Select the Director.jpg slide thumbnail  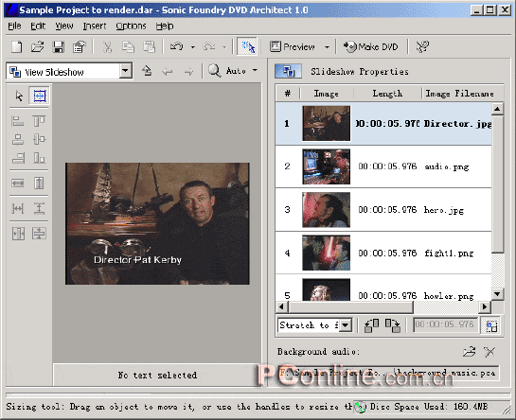pyautogui.click(x=326, y=123)
